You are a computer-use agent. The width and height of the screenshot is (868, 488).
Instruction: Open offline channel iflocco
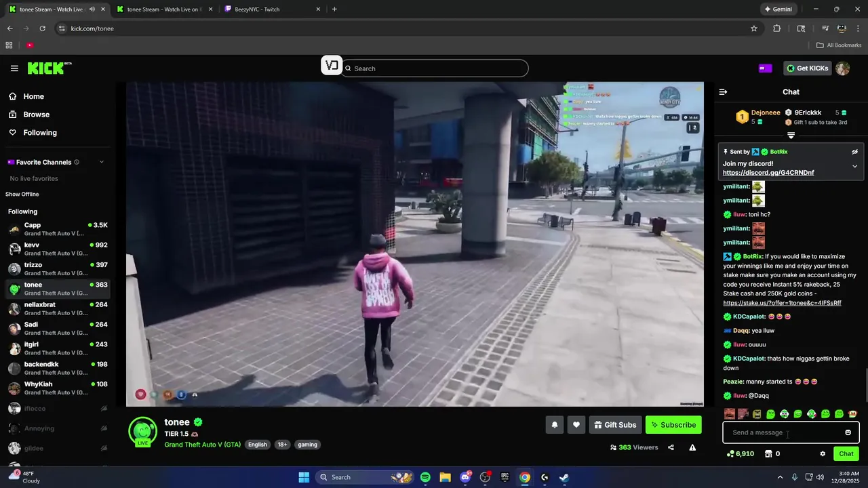(x=58, y=409)
